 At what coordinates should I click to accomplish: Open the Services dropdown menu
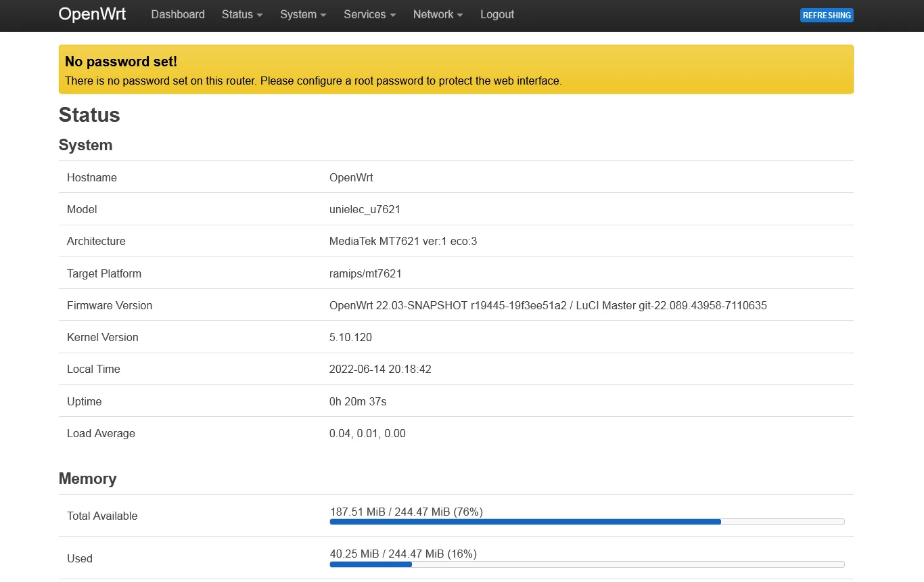369,14
